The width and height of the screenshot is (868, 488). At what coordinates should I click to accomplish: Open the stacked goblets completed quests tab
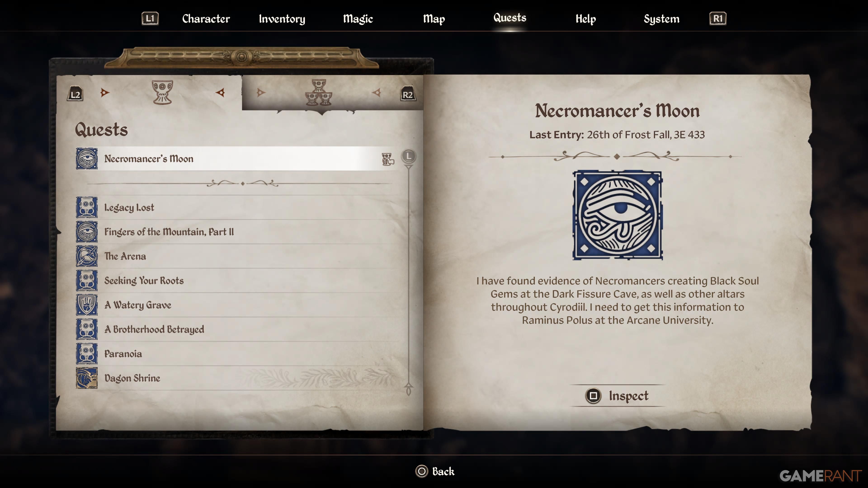[x=319, y=92]
